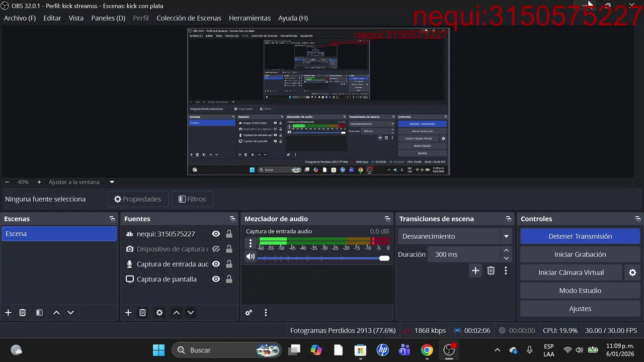
Task: Adjust Captura de entrada audio volume slider
Action: tap(324, 258)
